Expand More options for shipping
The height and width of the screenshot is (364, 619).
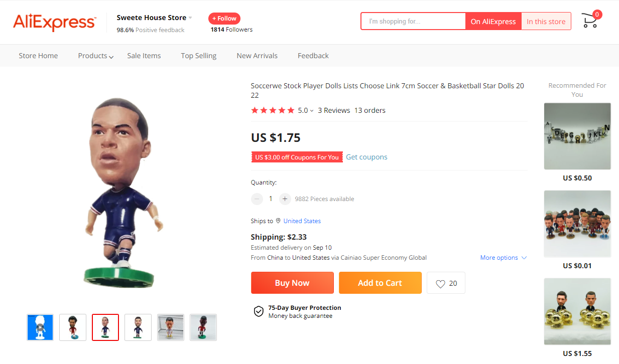click(x=503, y=258)
